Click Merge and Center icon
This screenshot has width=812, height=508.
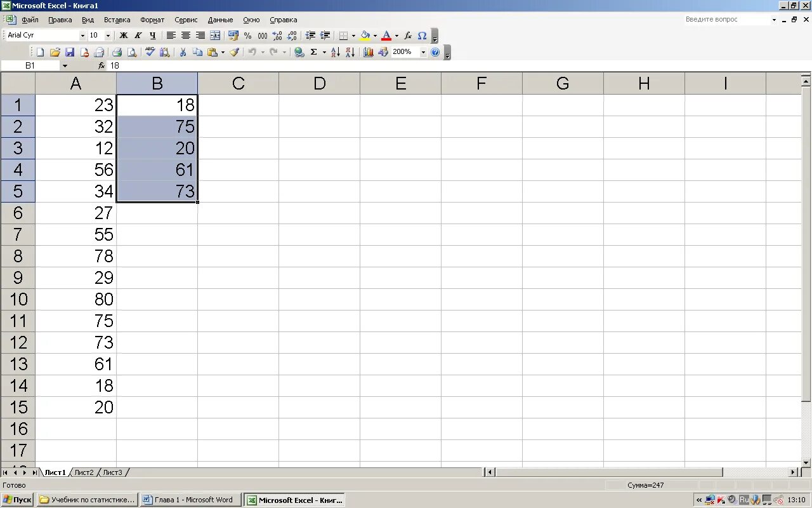click(215, 36)
